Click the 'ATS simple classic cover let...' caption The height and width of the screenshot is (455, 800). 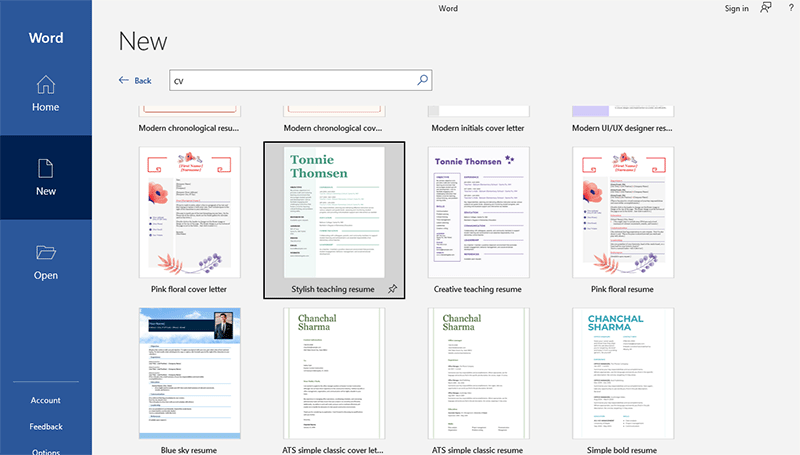(333, 450)
